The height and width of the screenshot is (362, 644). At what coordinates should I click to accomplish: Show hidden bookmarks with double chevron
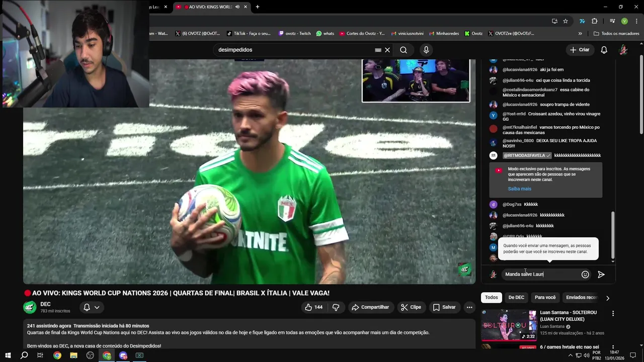click(580, 34)
